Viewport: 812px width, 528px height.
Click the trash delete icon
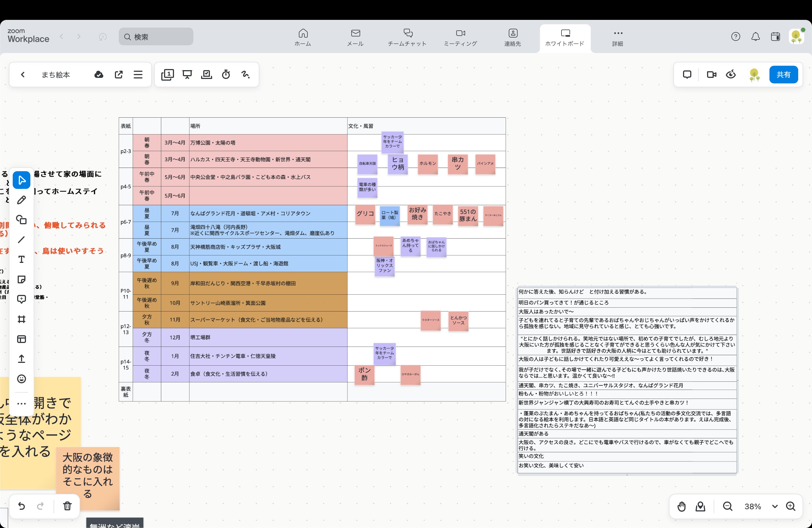click(67, 506)
